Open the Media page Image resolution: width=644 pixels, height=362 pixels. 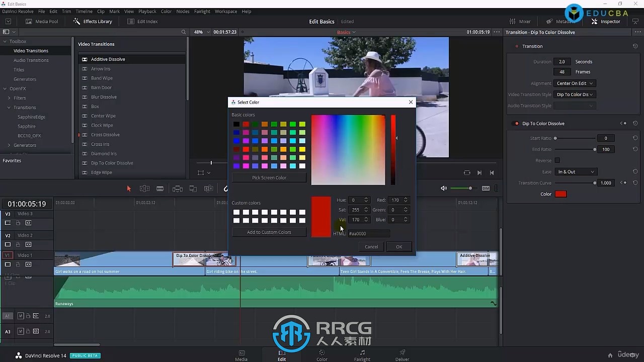pos(242,355)
